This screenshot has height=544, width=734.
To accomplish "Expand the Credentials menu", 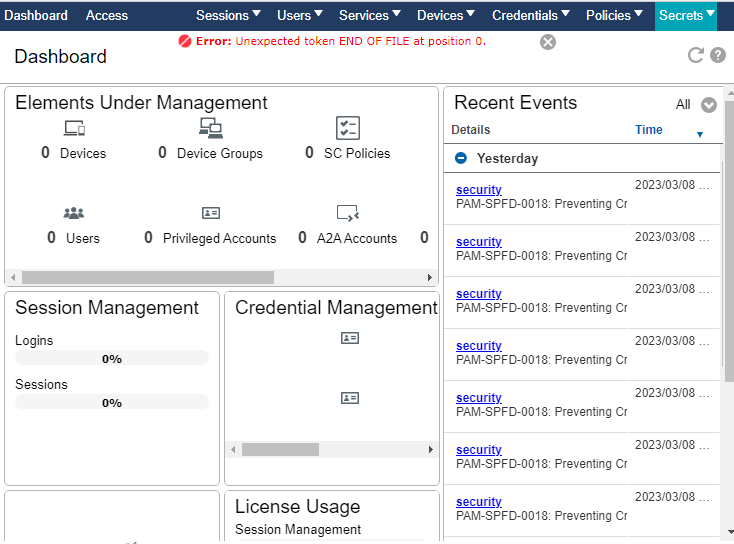I will pos(531,15).
